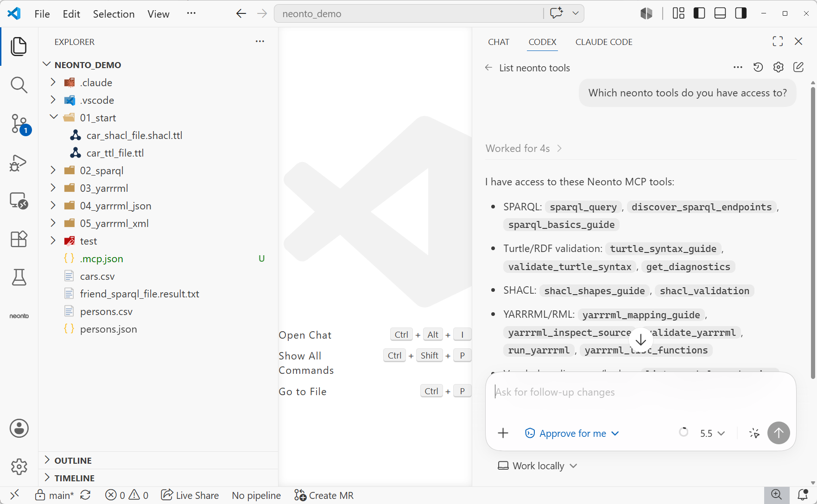
Task: Expand the Worked for 4s details
Action: (524, 148)
